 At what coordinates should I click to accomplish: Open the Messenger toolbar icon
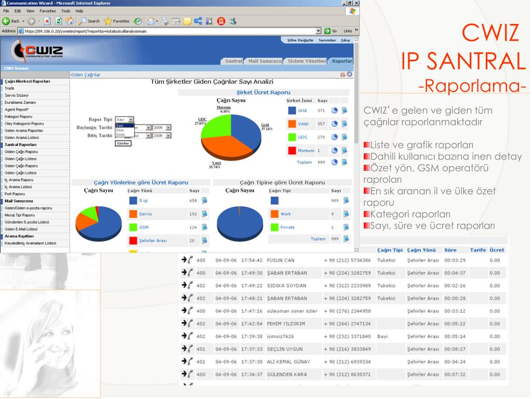tap(232, 21)
